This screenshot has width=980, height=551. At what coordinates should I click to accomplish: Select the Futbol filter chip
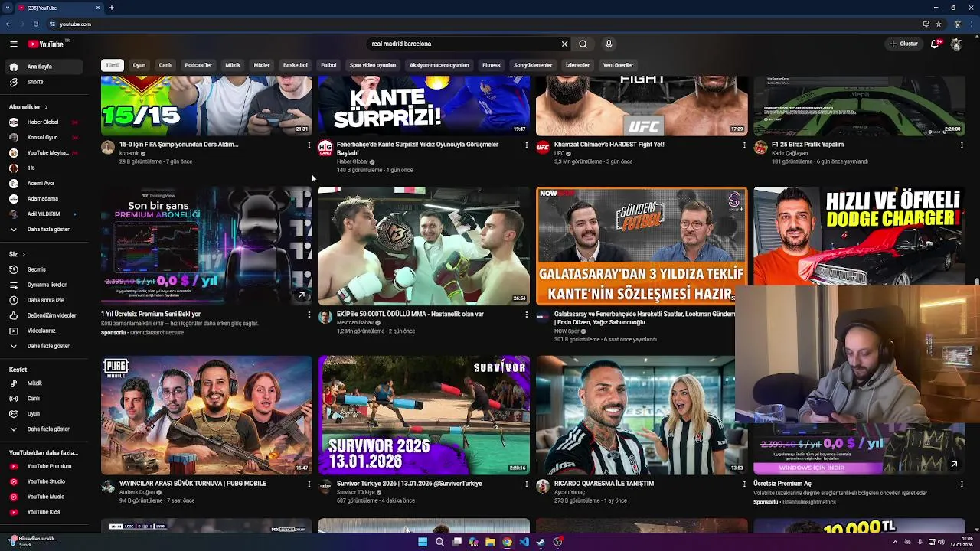coord(328,65)
